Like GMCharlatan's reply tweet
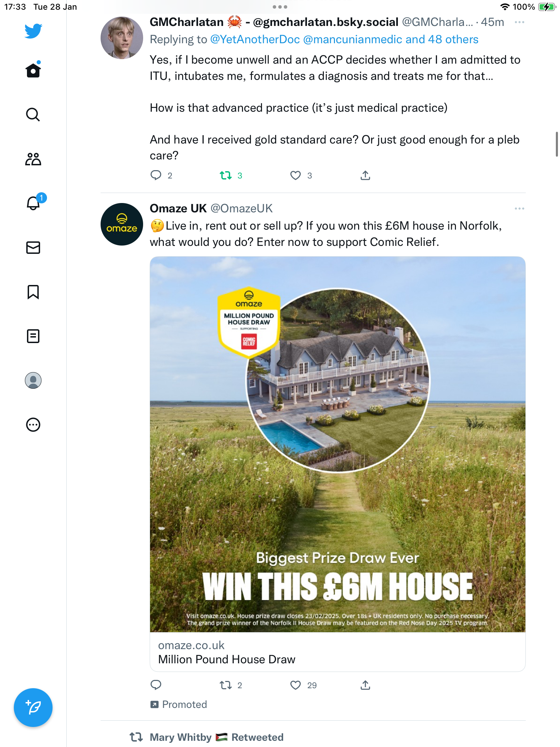 (x=295, y=175)
